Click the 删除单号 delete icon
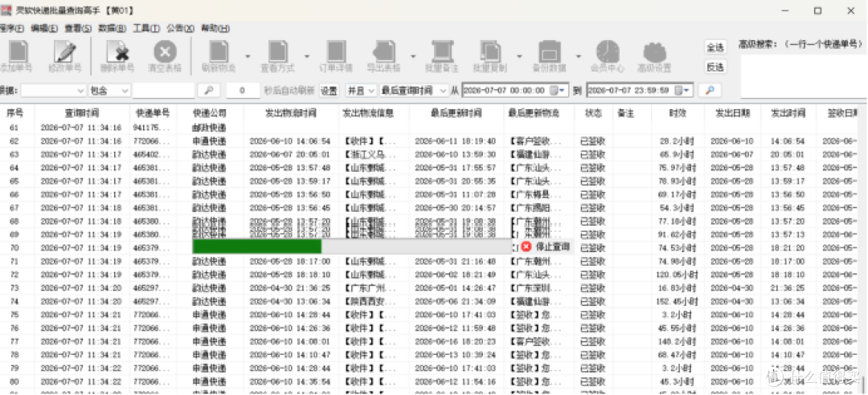 point(117,51)
